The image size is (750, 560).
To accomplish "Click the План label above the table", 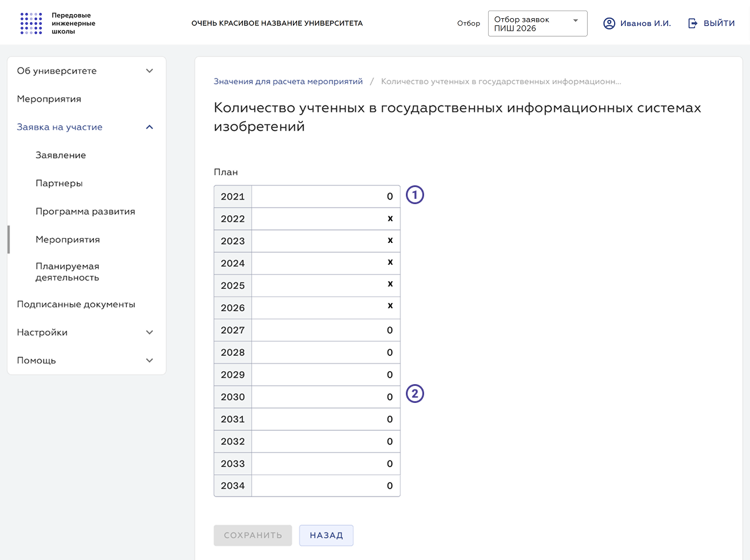I will [226, 172].
